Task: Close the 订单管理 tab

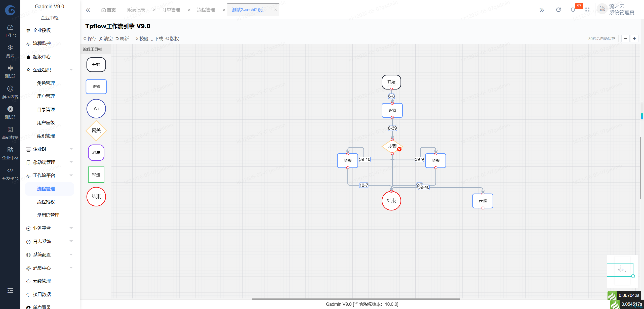Action: tap(189, 10)
